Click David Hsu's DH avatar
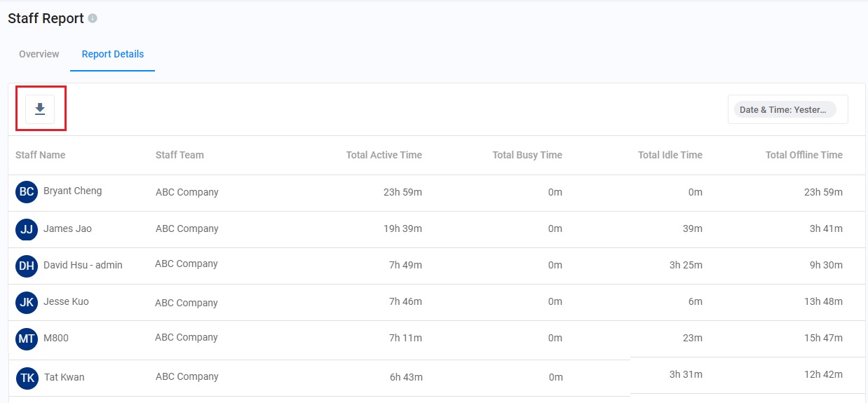This screenshot has width=868, height=403. click(x=27, y=266)
